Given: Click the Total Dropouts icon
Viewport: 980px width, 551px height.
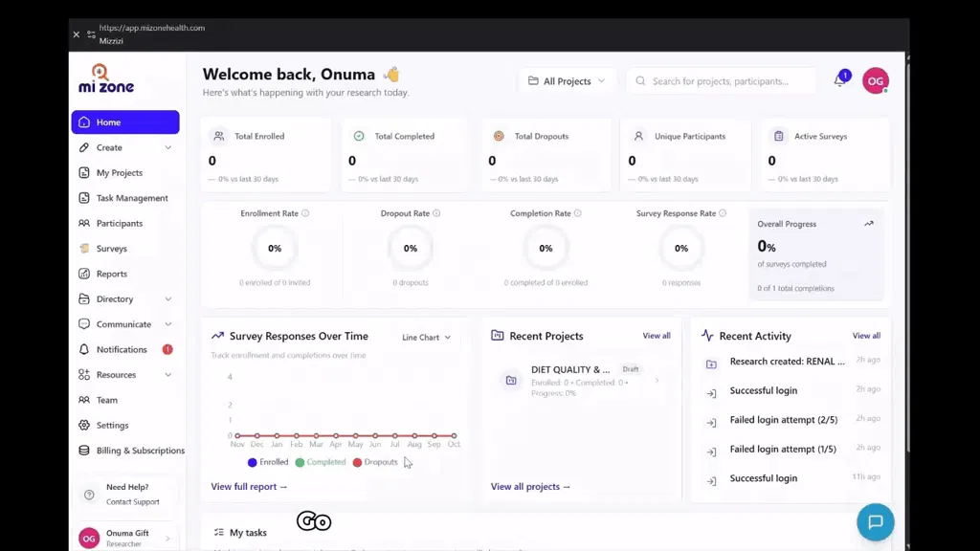Looking at the screenshot, I should 499,136.
